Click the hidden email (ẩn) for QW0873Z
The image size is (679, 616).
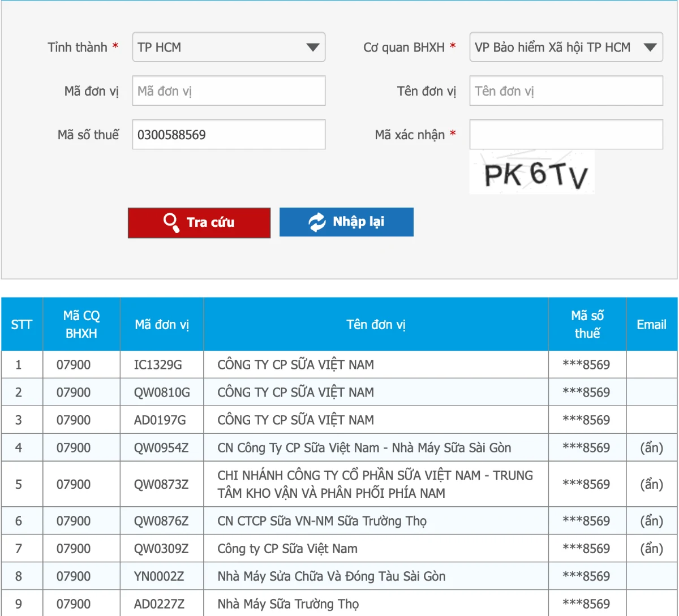pos(651,484)
